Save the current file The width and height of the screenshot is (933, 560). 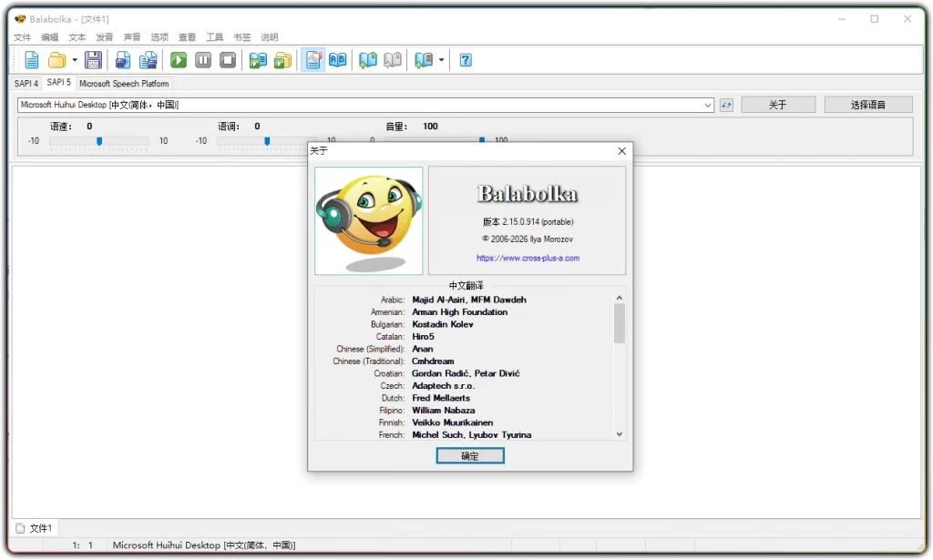(92, 59)
